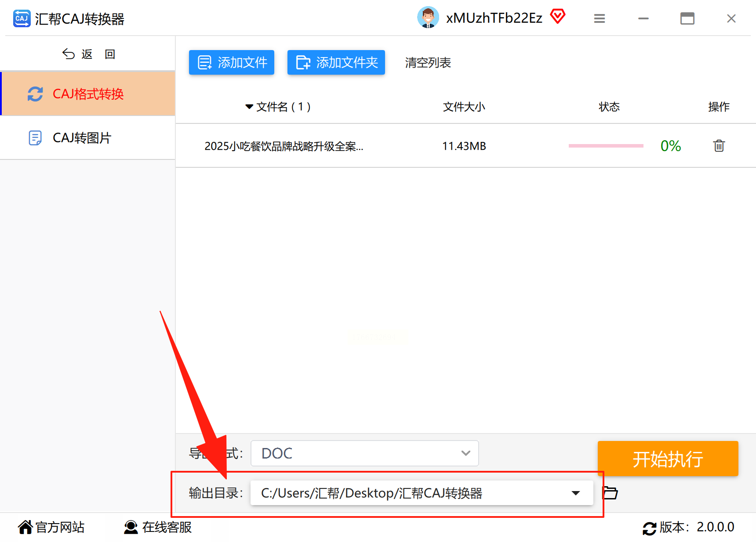Delete the file with the trash icon

tap(719, 145)
